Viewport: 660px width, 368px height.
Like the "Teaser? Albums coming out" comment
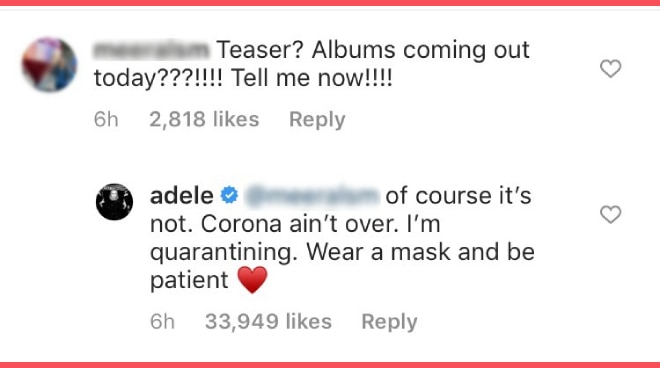pyautogui.click(x=610, y=69)
